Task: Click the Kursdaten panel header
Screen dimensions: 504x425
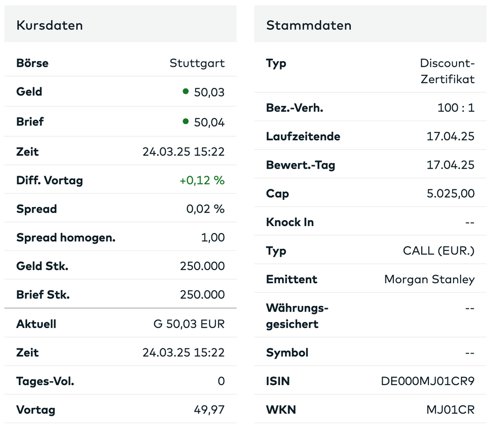Action: (x=49, y=25)
